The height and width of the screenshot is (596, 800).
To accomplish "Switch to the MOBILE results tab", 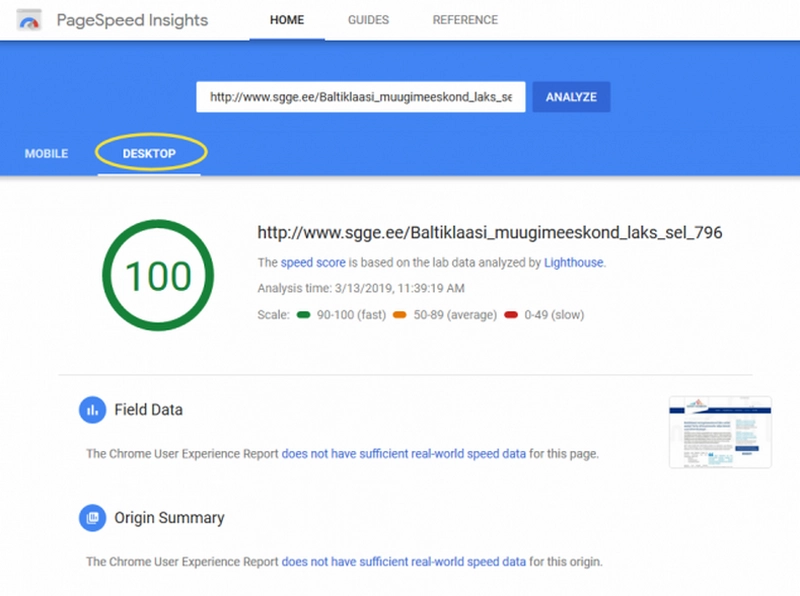I will pos(46,154).
